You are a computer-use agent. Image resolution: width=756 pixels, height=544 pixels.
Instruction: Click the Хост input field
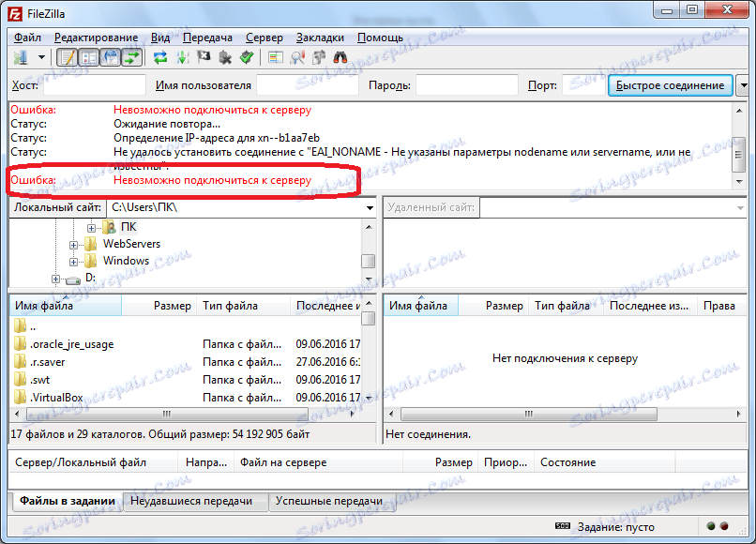click(95, 85)
